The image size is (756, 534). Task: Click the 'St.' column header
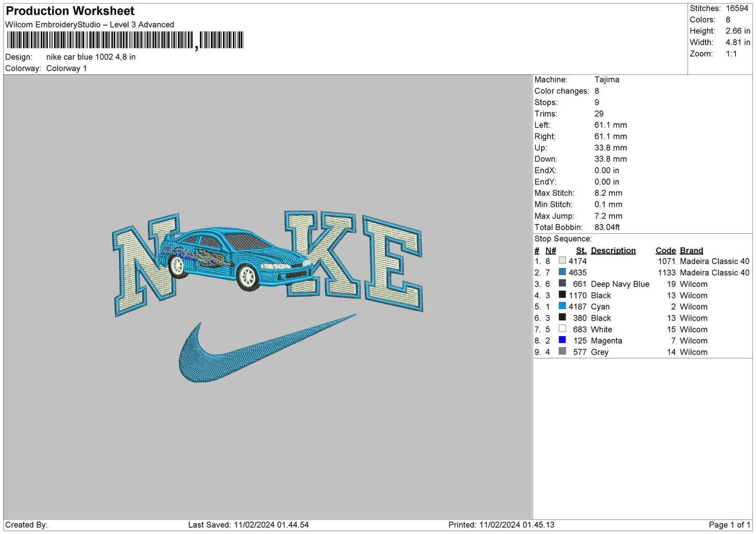click(581, 251)
